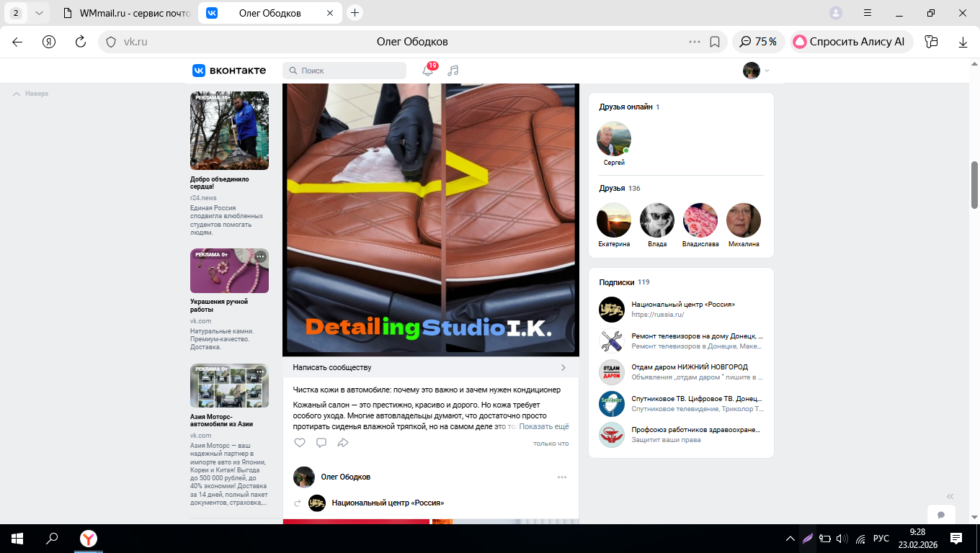Image resolution: width=980 pixels, height=553 pixels.
Task: Switch input language РУС in taskbar
Action: pyautogui.click(x=881, y=539)
